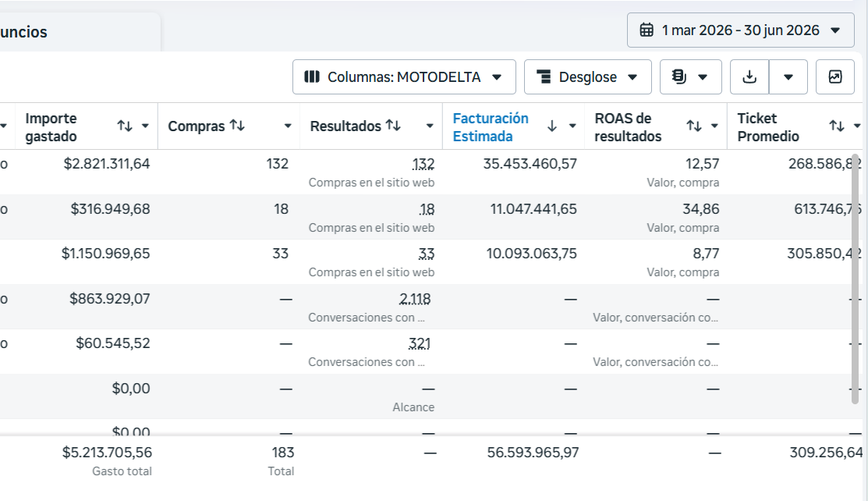
Task: Open Facturación Estimada column menu caret
Action: 572,126
